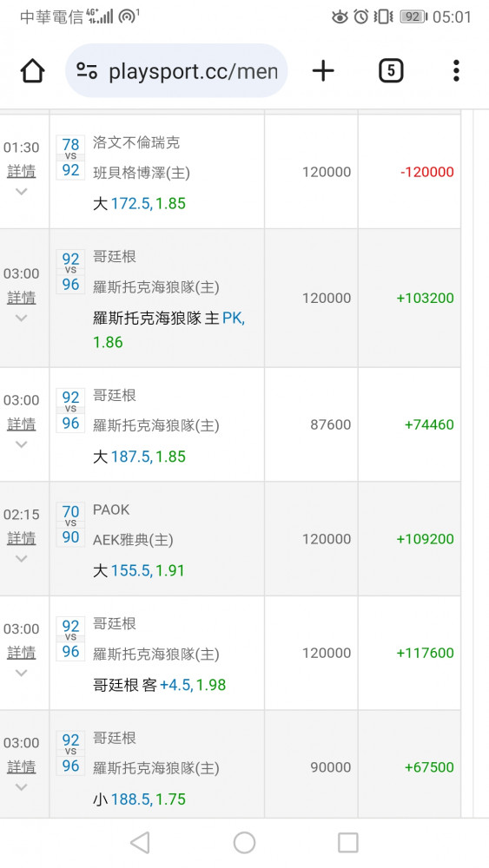Open 詳情 link for the 小 188.5 bet row
Viewport: 489px width, 868px height.
tap(21, 766)
